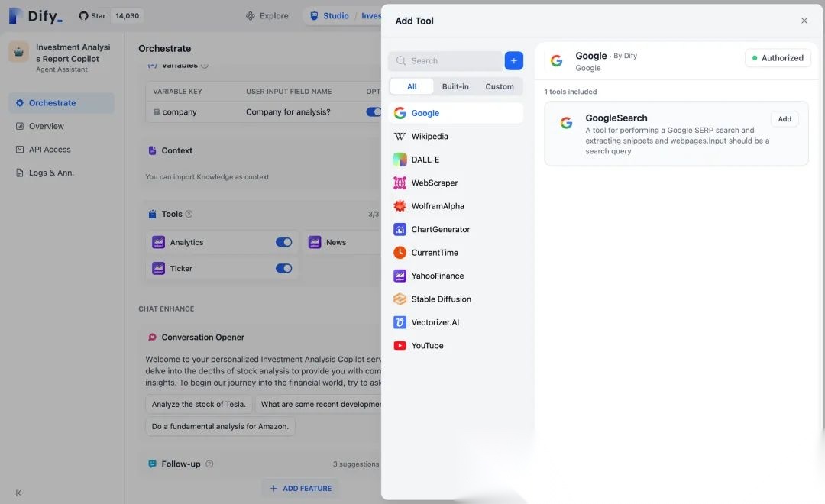Viewport: 825px width, 504px height.
Task: Click the 'Analyze the stock of Tesla.' suggestion
Action: pyautogui.click(x=199, y=404)
